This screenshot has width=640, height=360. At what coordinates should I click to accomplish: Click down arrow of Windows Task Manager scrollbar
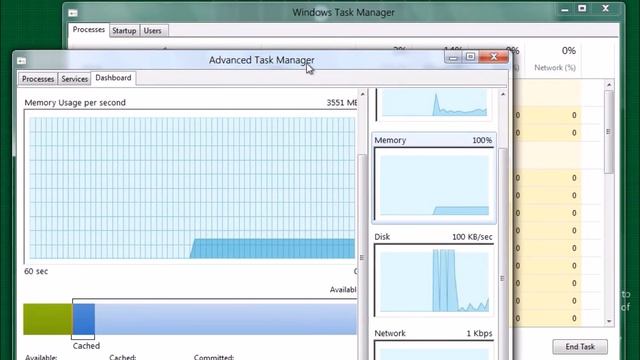coord(609,321)
